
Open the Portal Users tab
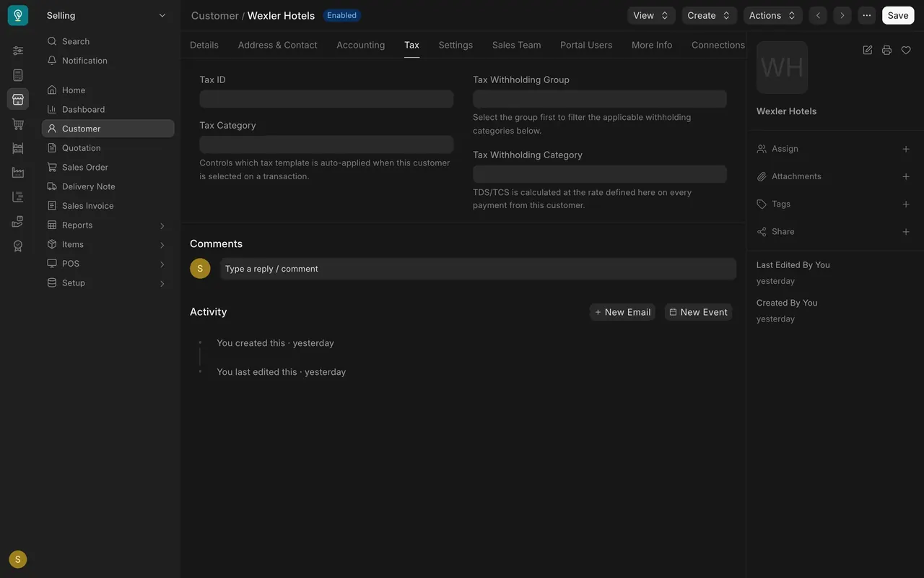click(586, 45)
